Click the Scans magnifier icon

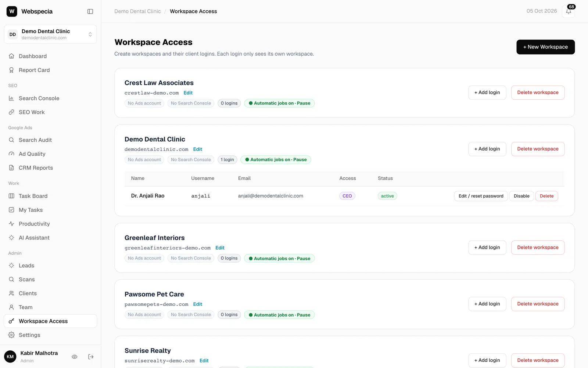[x=11, y=279]
